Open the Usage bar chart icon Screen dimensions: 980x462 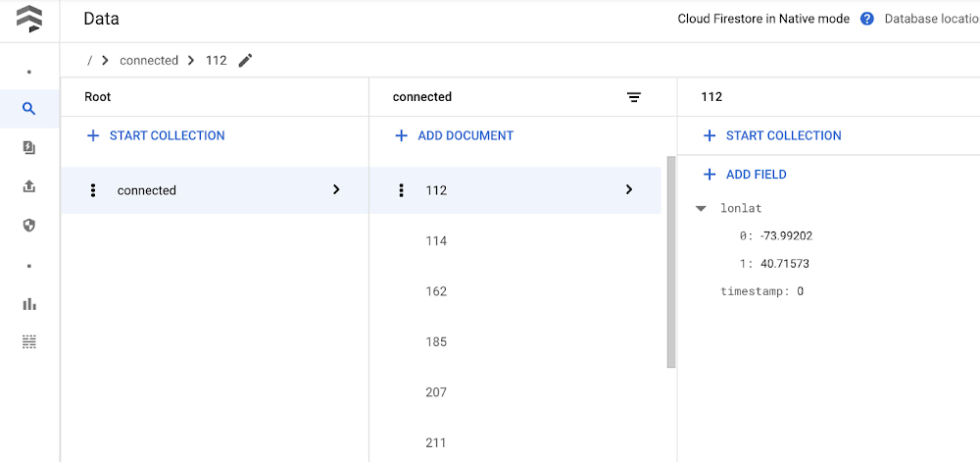click(x=29, y=304)
